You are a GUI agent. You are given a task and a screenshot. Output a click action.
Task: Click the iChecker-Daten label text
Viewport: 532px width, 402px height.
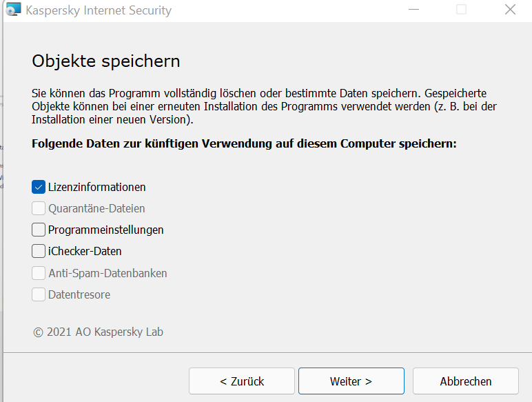point(85,251)
